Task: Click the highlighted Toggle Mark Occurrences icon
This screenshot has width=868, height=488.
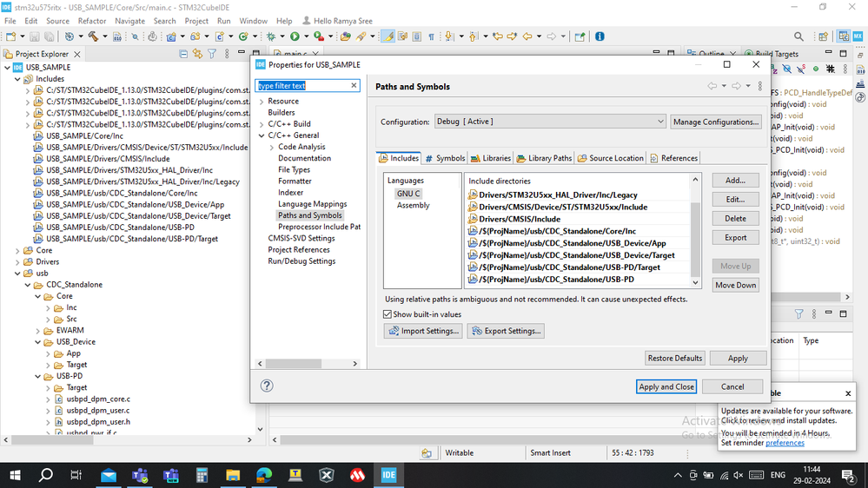Action: tap(388, 36)
